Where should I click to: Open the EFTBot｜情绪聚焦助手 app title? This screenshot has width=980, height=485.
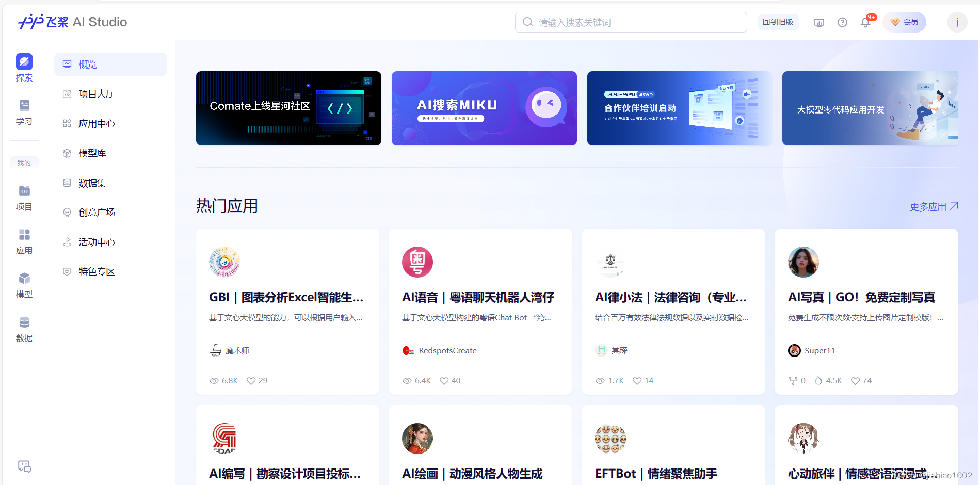point(656,474)
